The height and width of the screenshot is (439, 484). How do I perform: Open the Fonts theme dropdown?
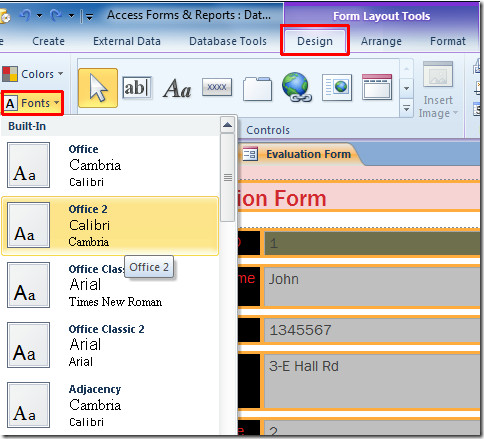click(x=32, y=103)
